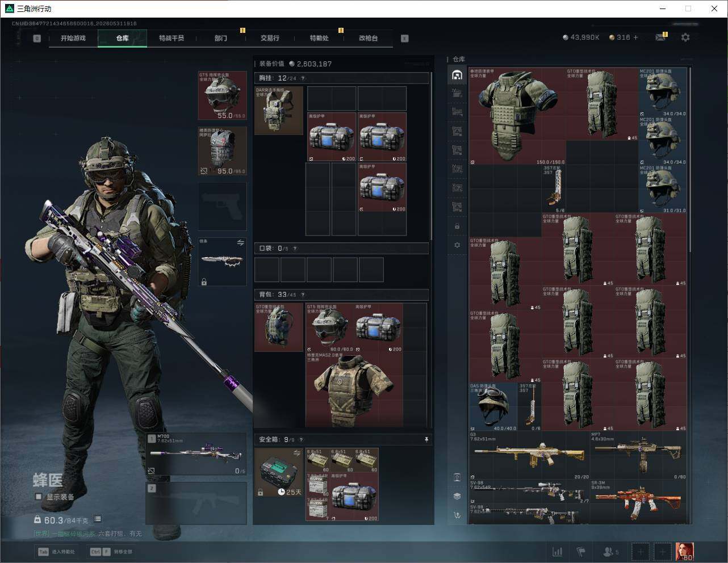Click the swap arrows on the safe box

coord(296,453)
